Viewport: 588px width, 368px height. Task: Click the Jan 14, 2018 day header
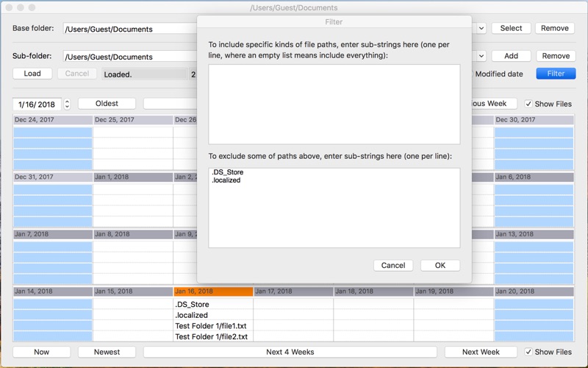coord(53,291)
